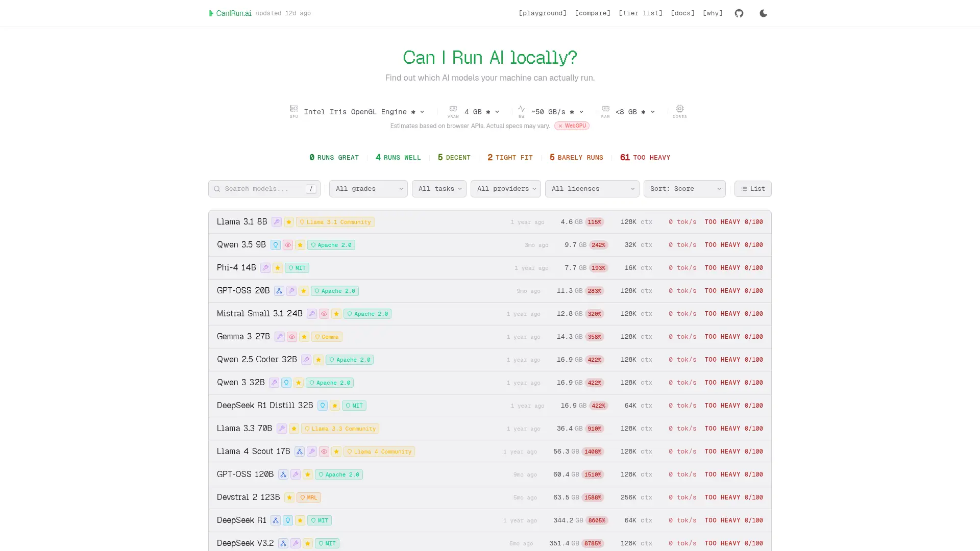Click MoE network icon on GPT-OSS 20B
Screen dimensions: 980x551
point(279,291)
